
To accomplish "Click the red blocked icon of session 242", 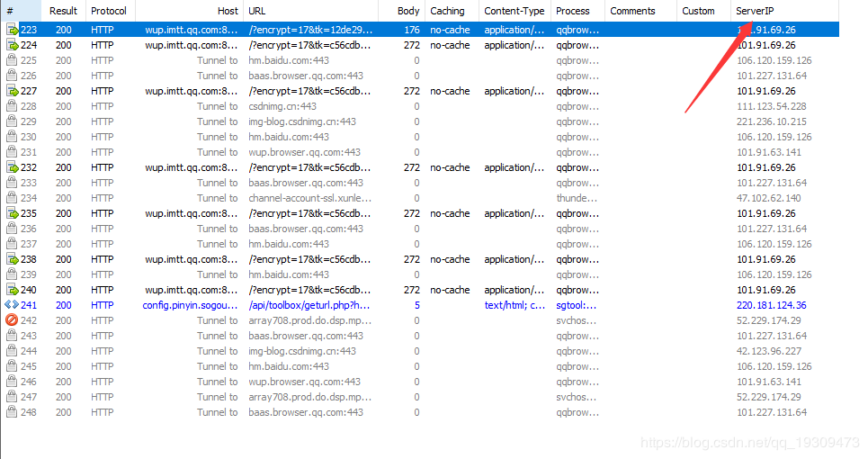I will 12,320.
